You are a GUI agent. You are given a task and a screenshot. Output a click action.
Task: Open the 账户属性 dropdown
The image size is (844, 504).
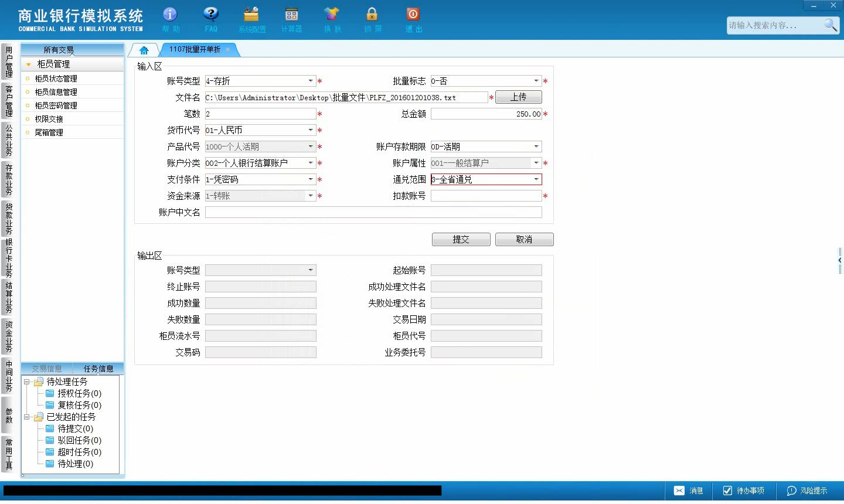(536, 163)
